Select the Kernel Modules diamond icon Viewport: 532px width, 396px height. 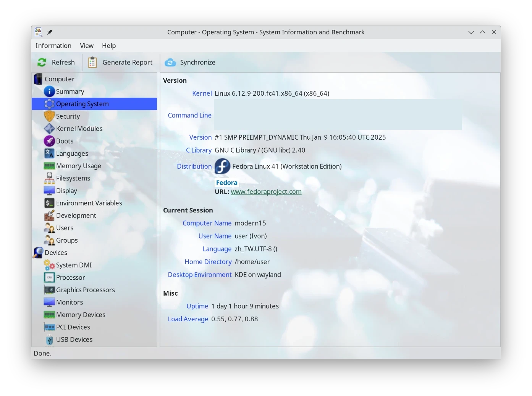(x=49, y=129)
